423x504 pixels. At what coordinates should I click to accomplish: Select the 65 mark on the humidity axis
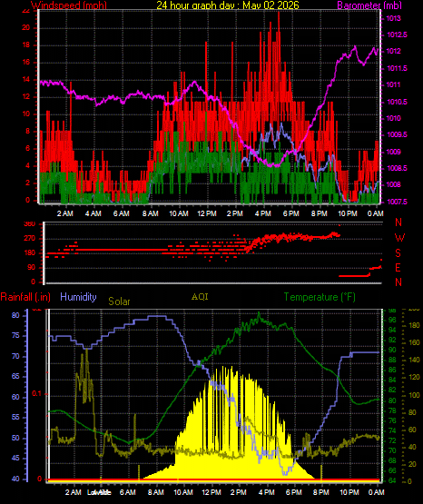[x=15, y=376]
